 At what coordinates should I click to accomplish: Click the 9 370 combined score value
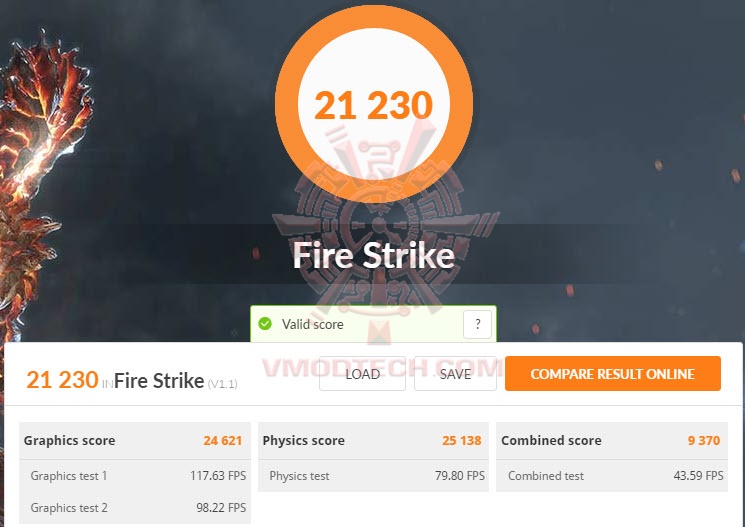tap(704, 441)
